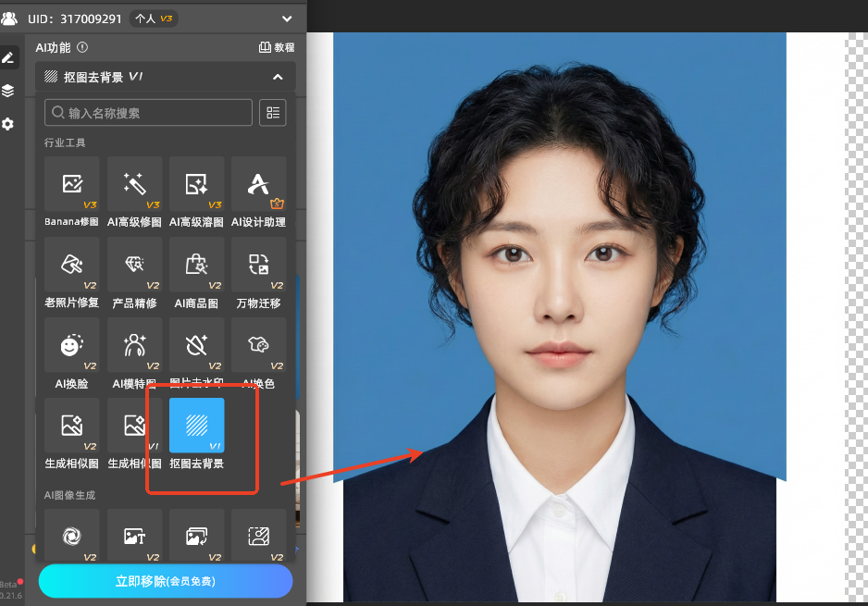Expand the UID account dropdown arrow

287,19
